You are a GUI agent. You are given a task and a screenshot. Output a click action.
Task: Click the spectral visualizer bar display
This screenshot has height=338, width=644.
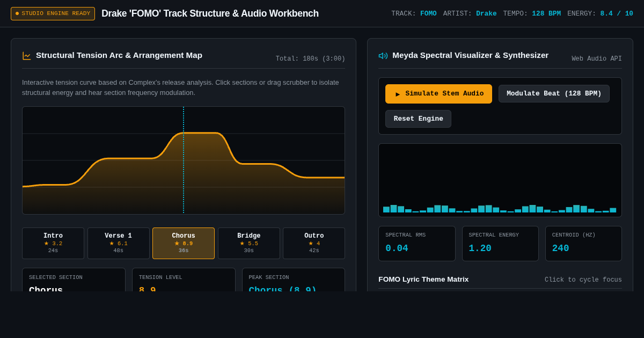pos(500,180)
